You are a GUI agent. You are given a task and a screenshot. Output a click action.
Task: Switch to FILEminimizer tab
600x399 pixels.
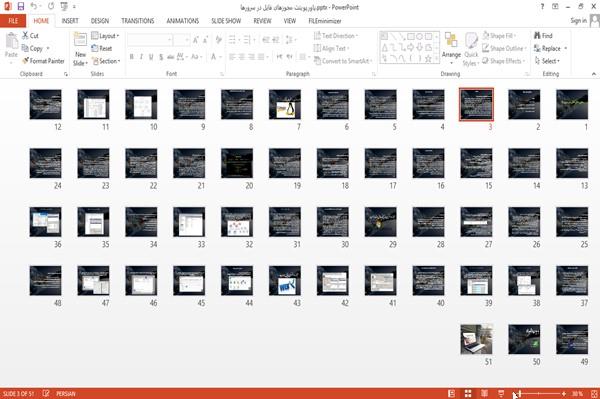coord(325,21)
